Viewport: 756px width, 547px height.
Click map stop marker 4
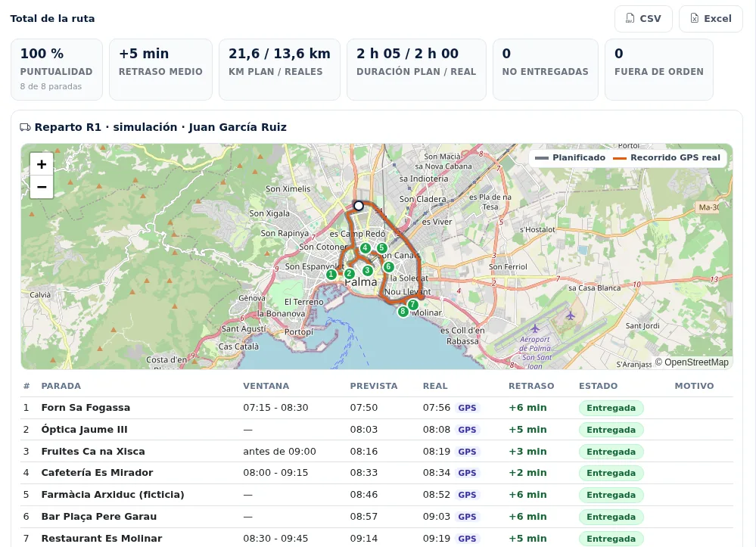pyautogui.click(x=366, y=248)
